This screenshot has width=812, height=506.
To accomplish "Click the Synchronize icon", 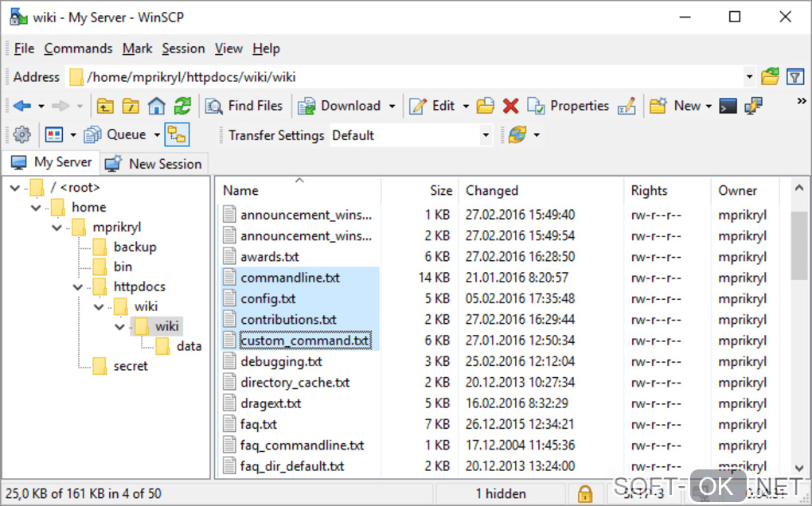I will [x=517, y=135].
